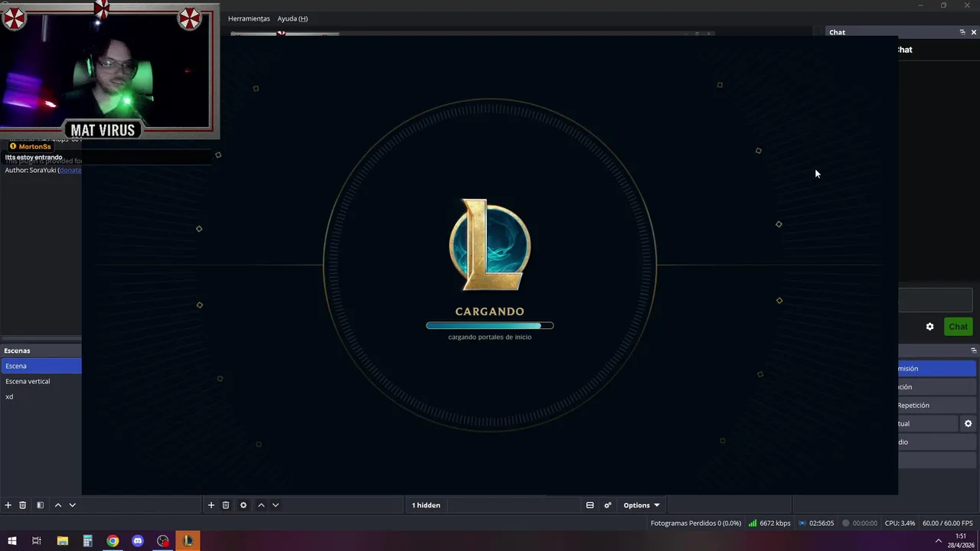Open chat settings gear icon
This screenshot has height=551, width=980.
(x=930, y=327)
